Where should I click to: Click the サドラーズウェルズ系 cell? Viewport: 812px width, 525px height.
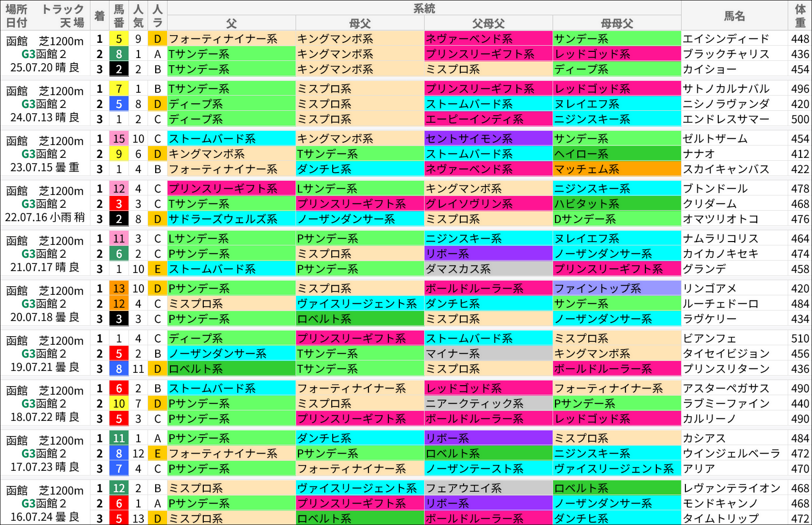[231, 219]
